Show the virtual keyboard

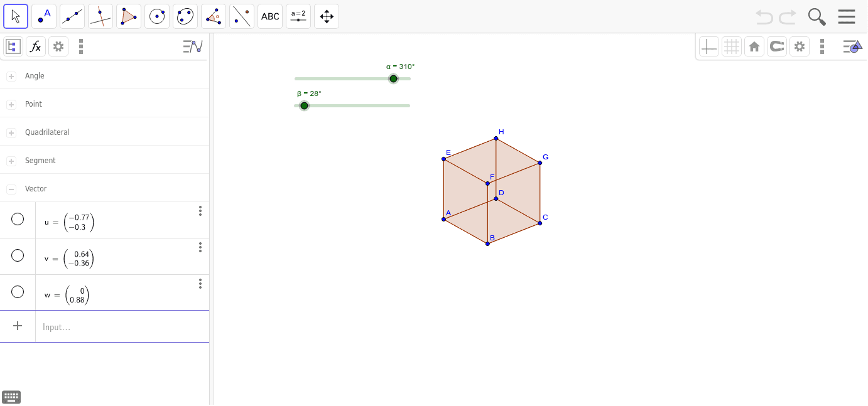click(x=11, y=397)
